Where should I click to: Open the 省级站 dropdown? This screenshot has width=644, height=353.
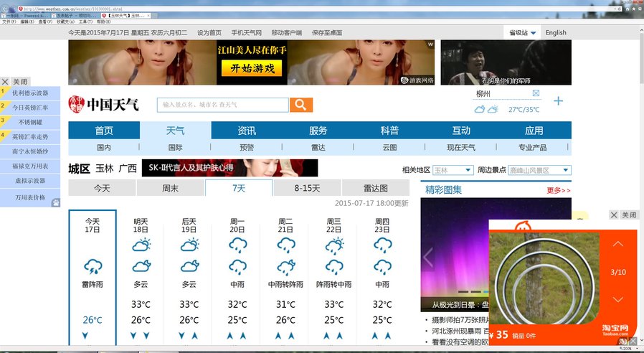click(x=522, y=33)
